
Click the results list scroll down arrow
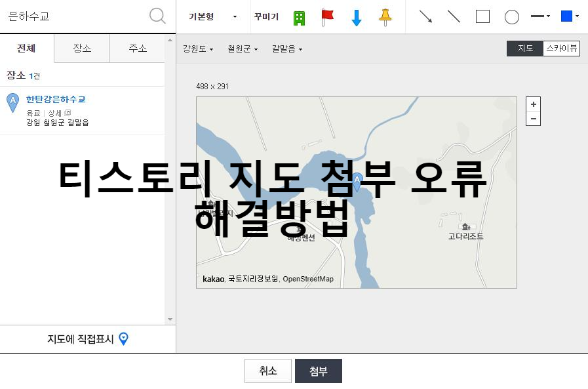coord(170,319)
